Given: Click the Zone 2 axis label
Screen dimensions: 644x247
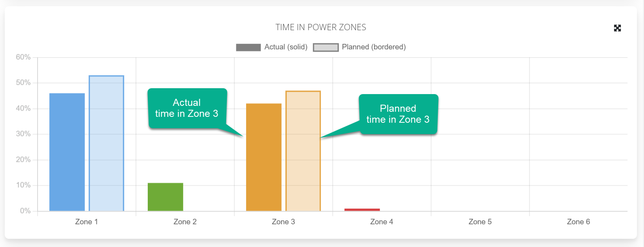Looking at the screenshot, I should [x=185, y=222].
